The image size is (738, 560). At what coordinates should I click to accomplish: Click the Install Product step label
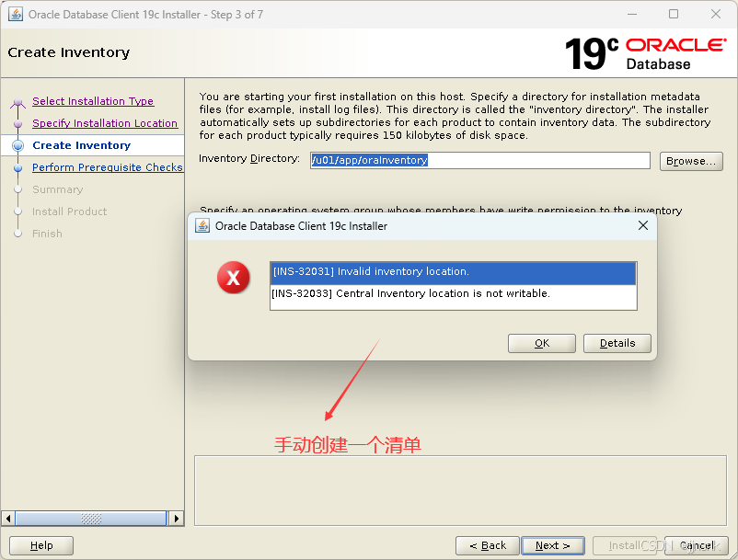[x=70, y=211]
